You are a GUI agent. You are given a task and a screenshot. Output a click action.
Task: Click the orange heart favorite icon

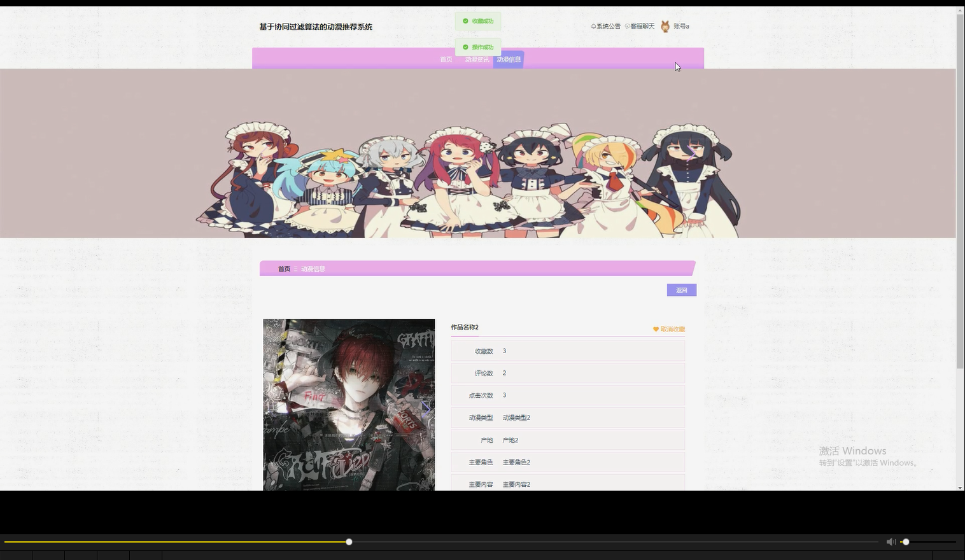[x=656, y=329]
